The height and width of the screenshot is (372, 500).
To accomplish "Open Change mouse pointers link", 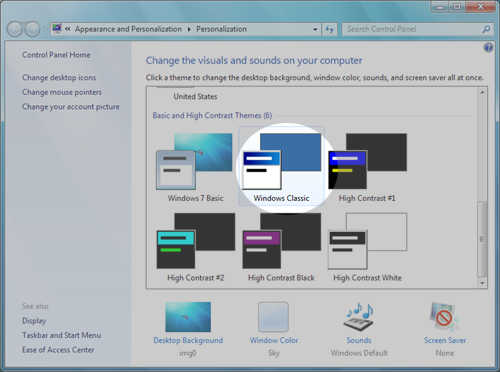I will click(x=62, y=92).
